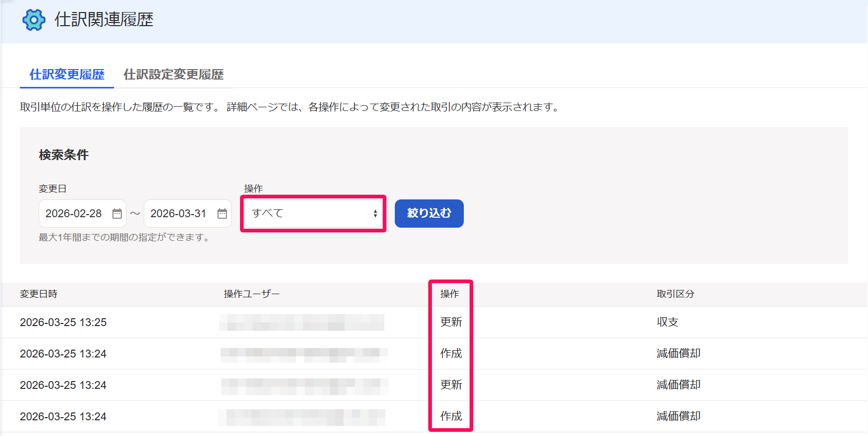Open the row dated 2026-03-25 13:25
Image resolution: width=868 pixels, height=436 pixels.
coord(434,322)
